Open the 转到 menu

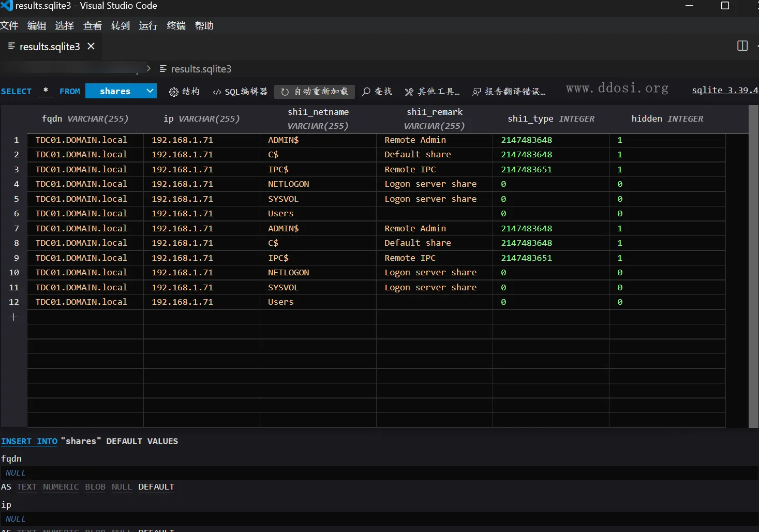pyautogui.click(x=121, y=25)
